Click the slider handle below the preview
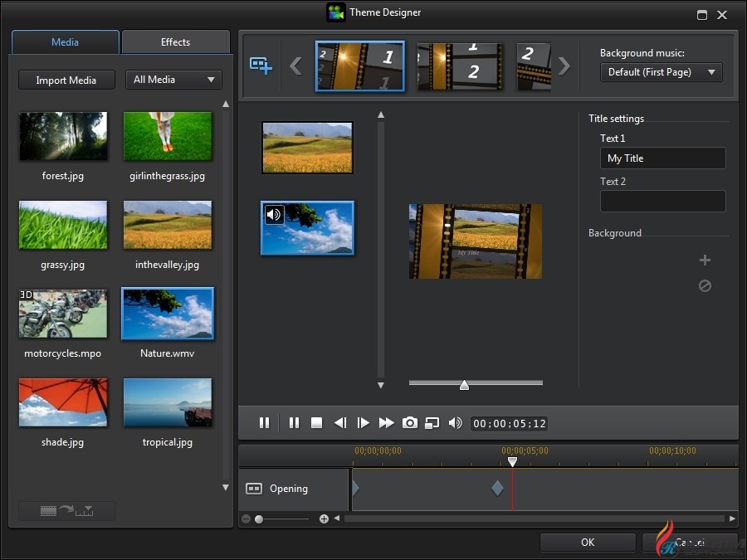Screen dimensions: 747x560 [x=464, y=384]
